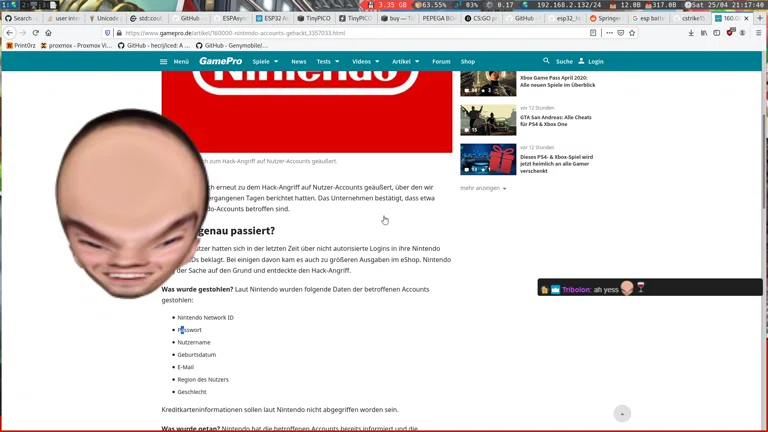This screenshot has width=768, height=432.
Task: Click the 'Was wurde gestohlen?' bold text
Action: [x=197, y=289]
